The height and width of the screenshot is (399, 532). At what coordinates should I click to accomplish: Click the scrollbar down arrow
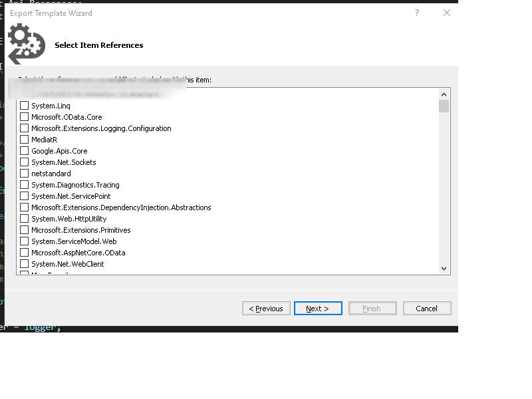coord(444,269)
